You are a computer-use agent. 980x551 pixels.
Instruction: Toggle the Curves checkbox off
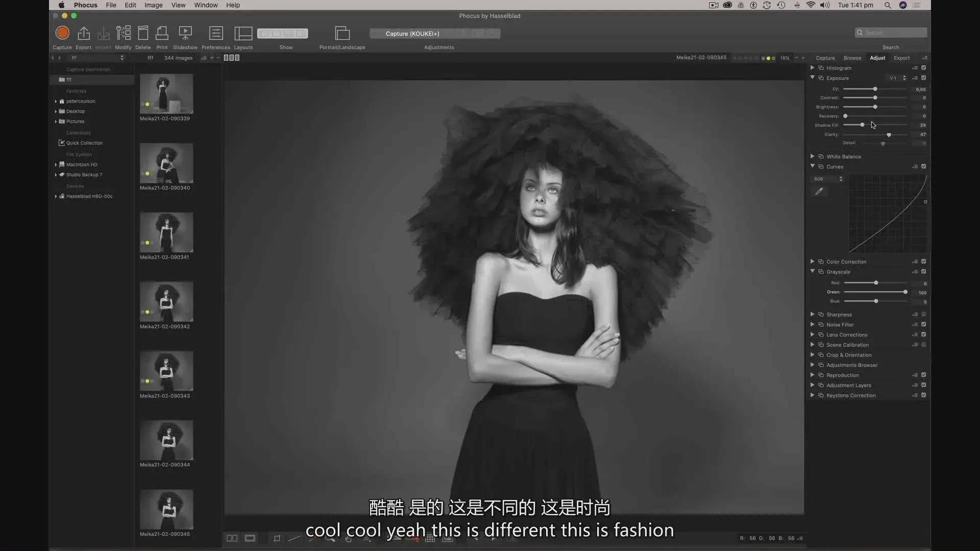point(923,167)
